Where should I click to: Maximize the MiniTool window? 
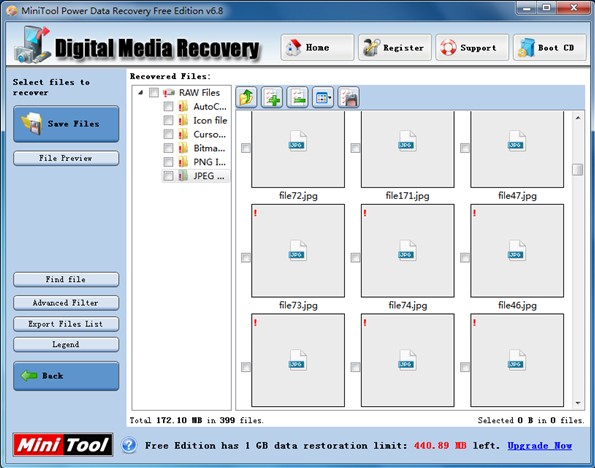coord(546,8)
